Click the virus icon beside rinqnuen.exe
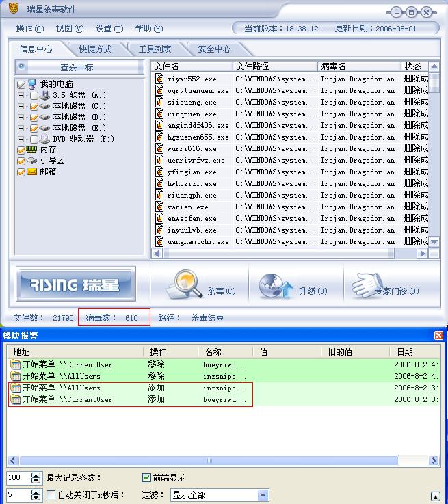Viewport: 448px width, 504px height. click(x=159, y=114)
